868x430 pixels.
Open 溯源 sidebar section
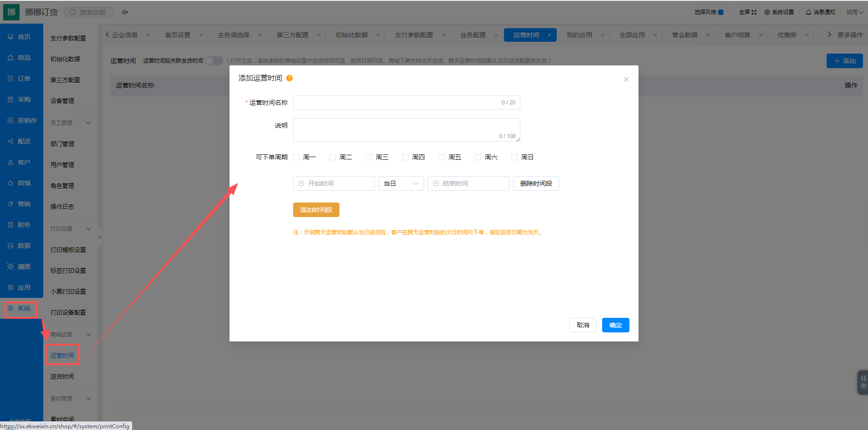pos(19,267)
